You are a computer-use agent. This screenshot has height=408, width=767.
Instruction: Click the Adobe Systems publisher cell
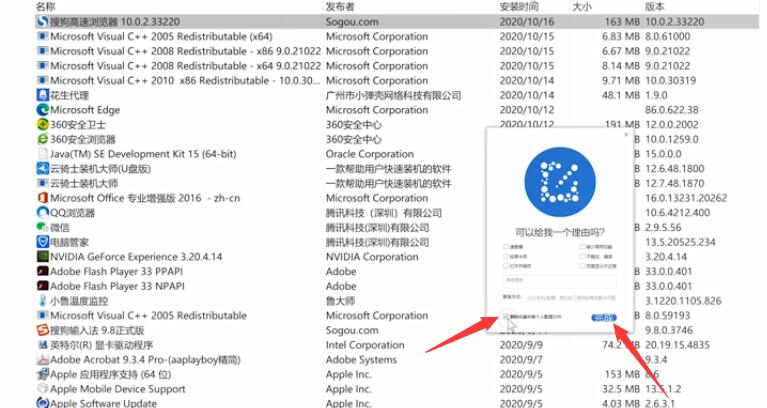point(361,360)
